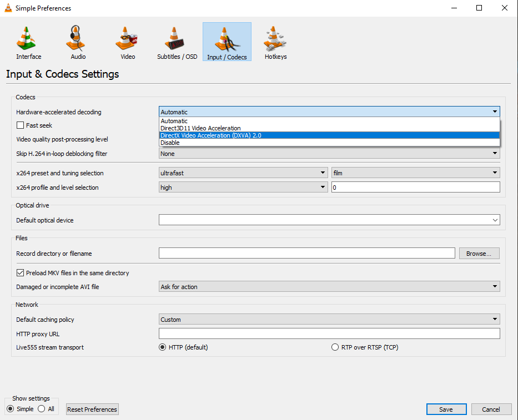Screen dimensions: 518x420
Task: Open the Video preferences category
Action: 128,42
